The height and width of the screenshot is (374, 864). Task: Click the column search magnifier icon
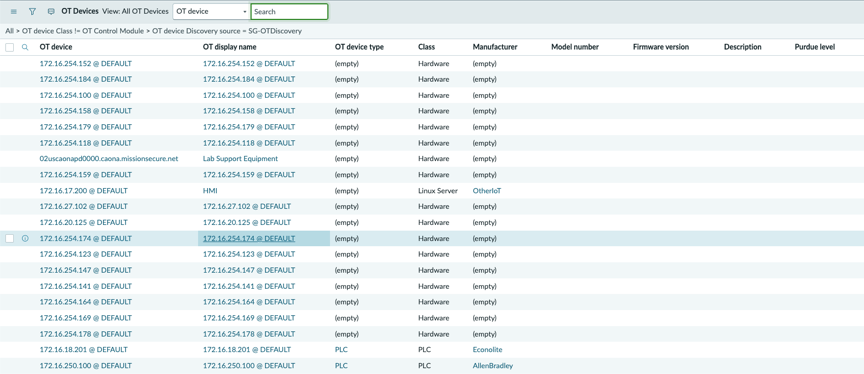coord(25,47)
